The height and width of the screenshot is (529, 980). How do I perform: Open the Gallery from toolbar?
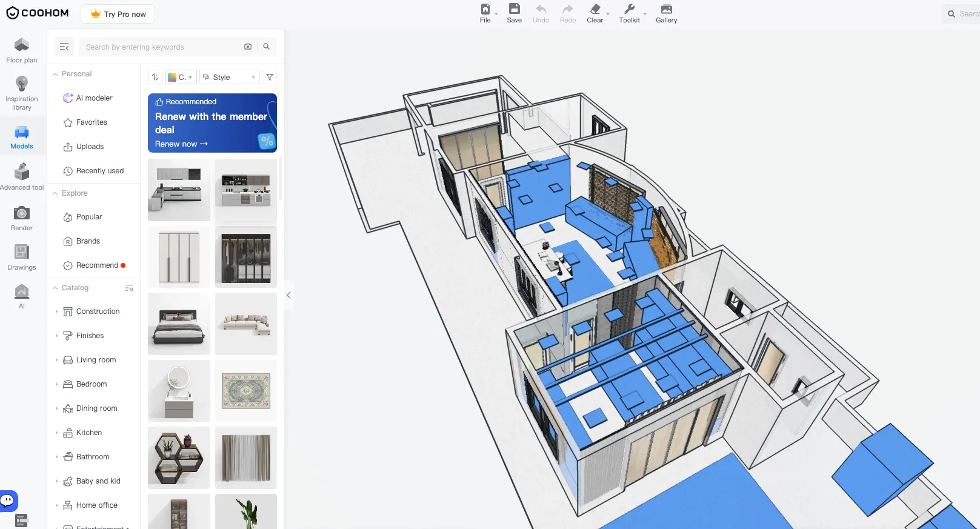[x=666, y=13]
